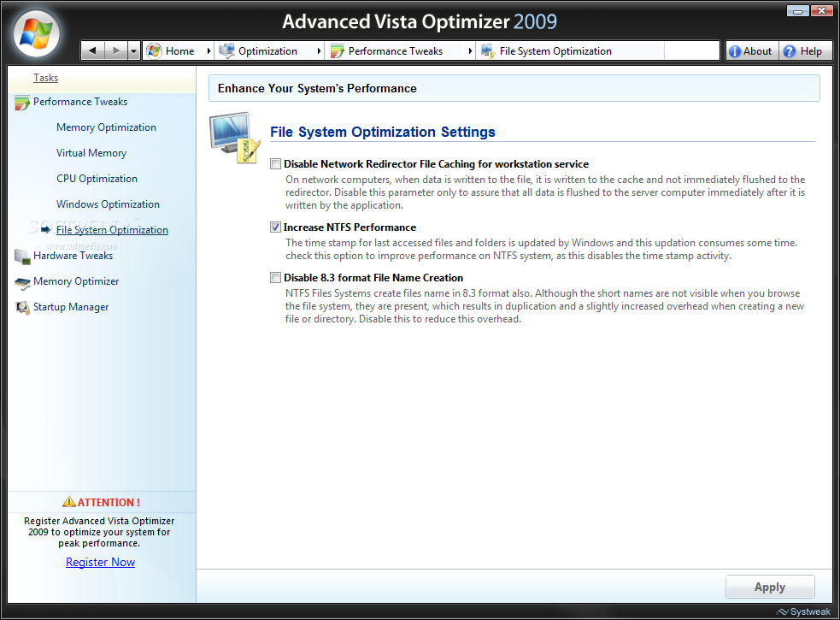Image resolution: width=840 pixels, height=620 pixels.
Task: Select File System Optimization sidebar link
Action: 112,230
